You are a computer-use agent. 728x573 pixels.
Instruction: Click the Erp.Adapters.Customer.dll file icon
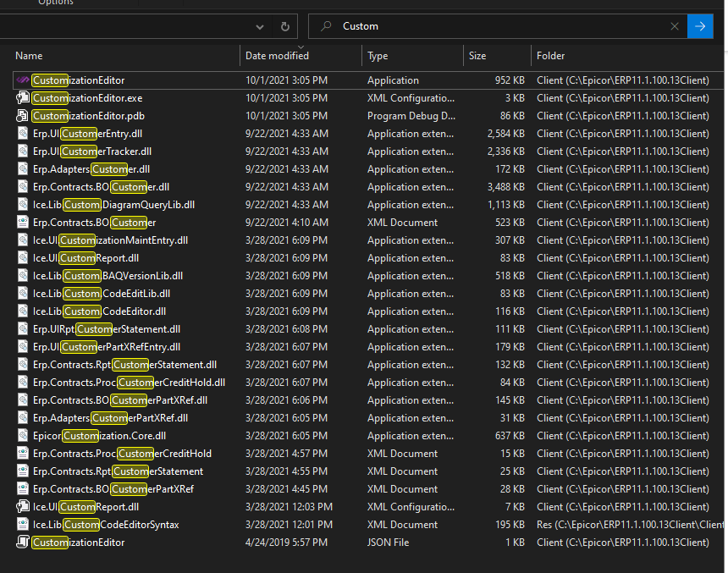tap(23, 169)
